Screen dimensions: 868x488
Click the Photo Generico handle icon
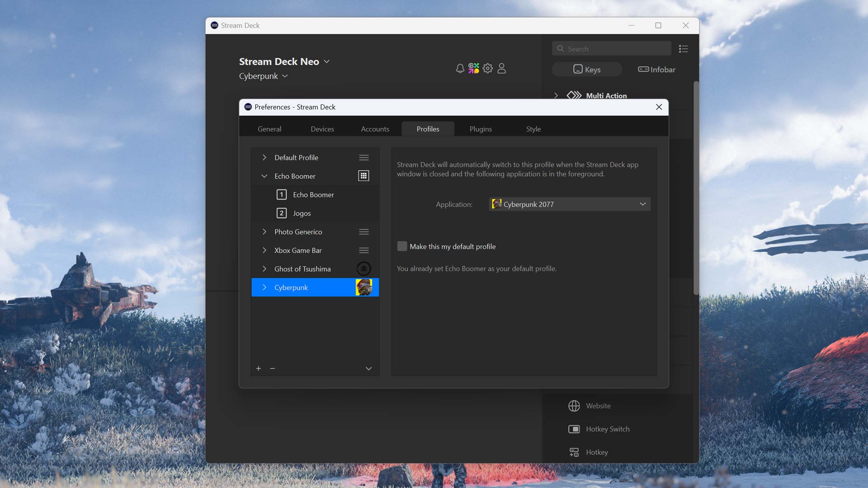pos(363,232)
